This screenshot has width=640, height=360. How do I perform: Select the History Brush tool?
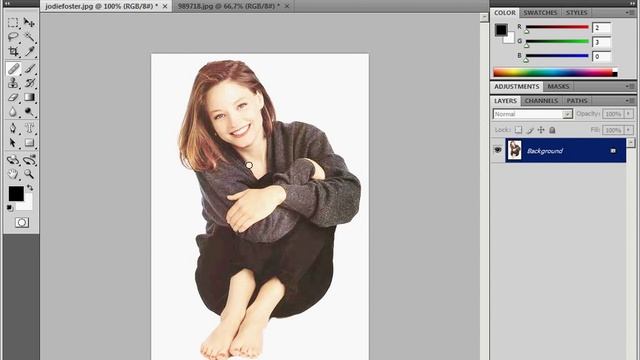point(29,83)
